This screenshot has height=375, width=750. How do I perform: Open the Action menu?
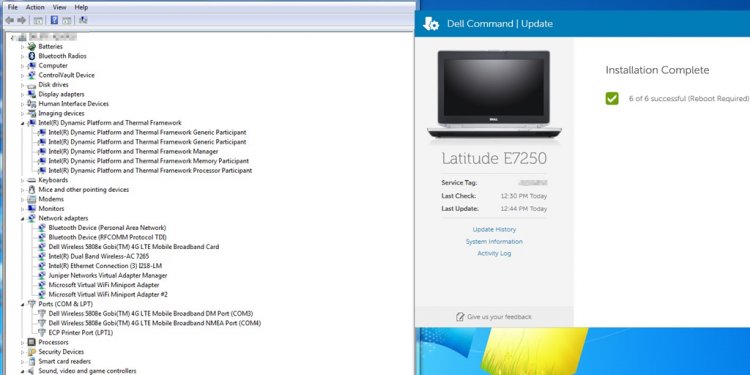tap(35, 7)
